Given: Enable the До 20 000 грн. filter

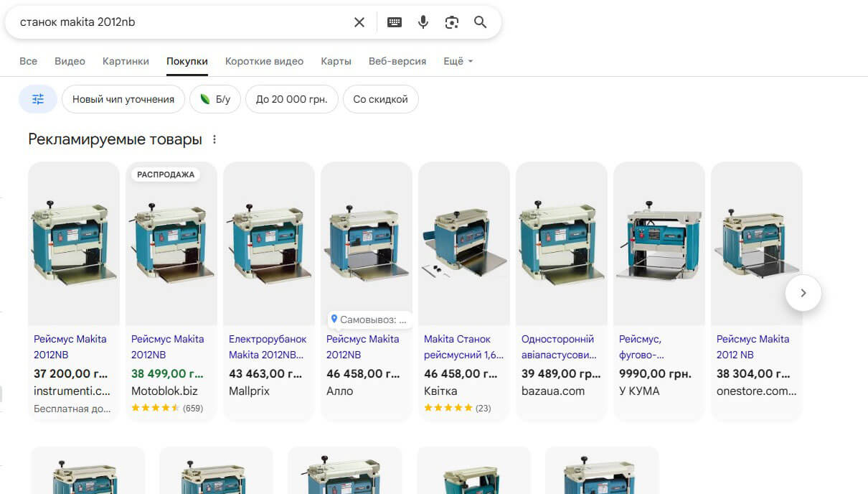Looking at the screenshot, I should tap(291, 99).
